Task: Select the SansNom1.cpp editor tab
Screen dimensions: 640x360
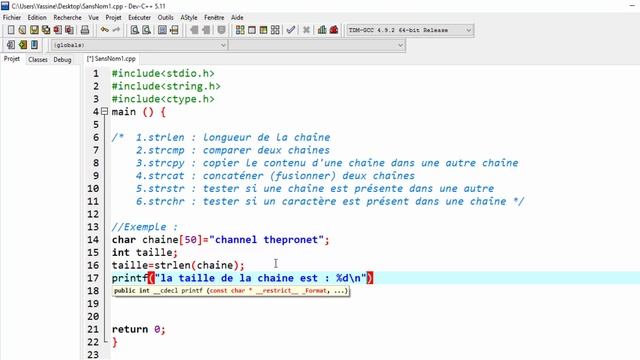Action: click(x=111, y=59)
